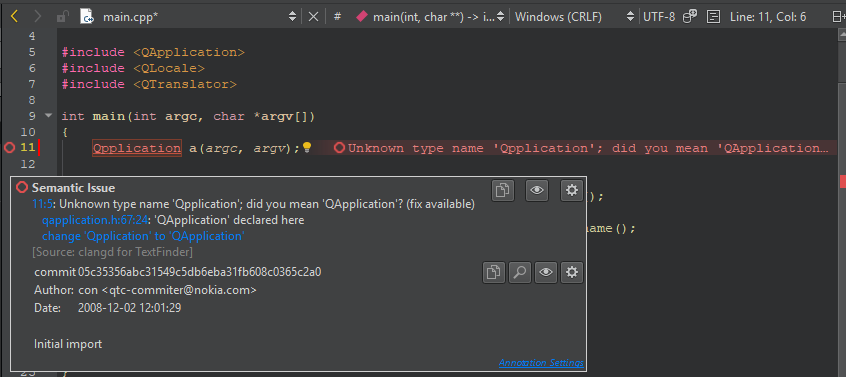Image resolution: width=846 pixels, height=377 pixels.
Task: Click the 11:5 location link
Action: coord(42,204)
